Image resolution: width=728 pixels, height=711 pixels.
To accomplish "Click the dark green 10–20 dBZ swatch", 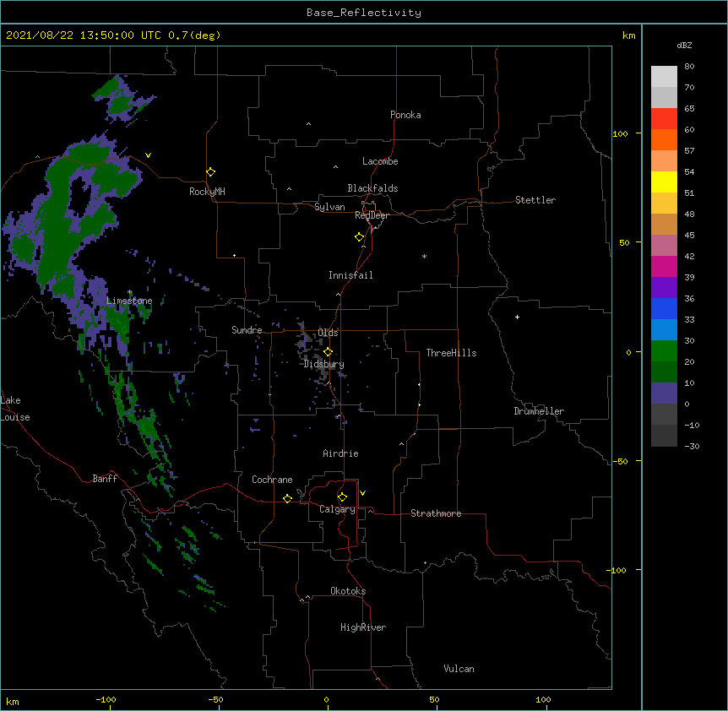I will pyautogui.click(x=664, y=372).
